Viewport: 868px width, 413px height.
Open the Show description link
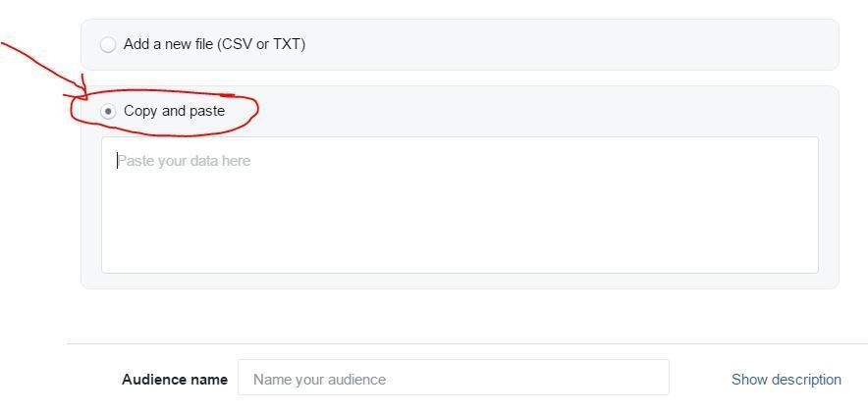(786, 379)
